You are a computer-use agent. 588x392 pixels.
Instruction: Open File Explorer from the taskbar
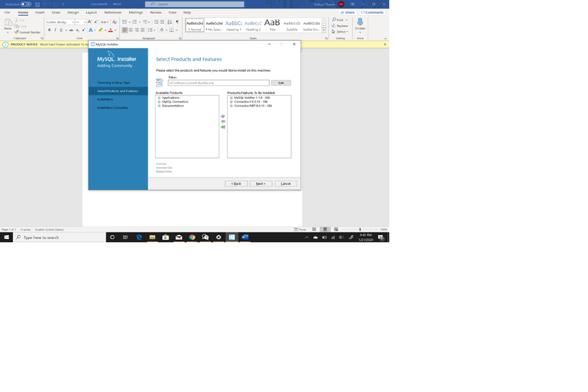tap(152, 238)
